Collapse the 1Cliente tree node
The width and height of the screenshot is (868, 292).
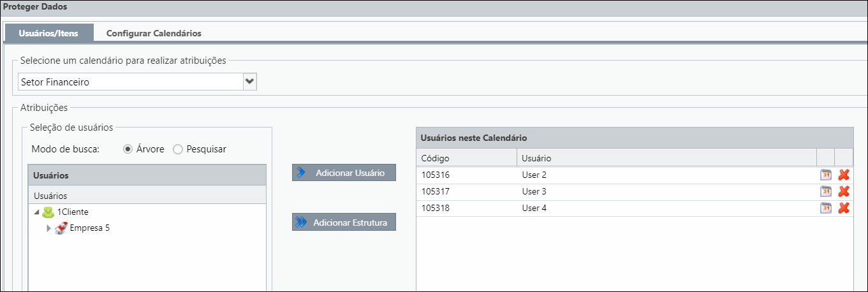[36, 212]
